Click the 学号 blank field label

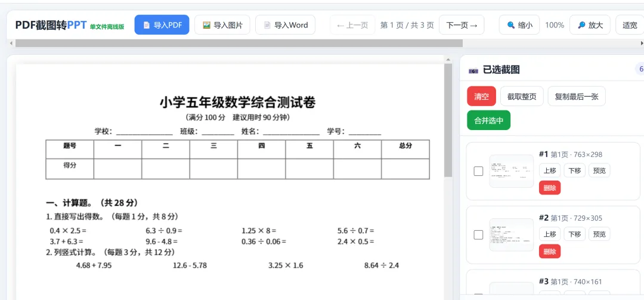336,131
